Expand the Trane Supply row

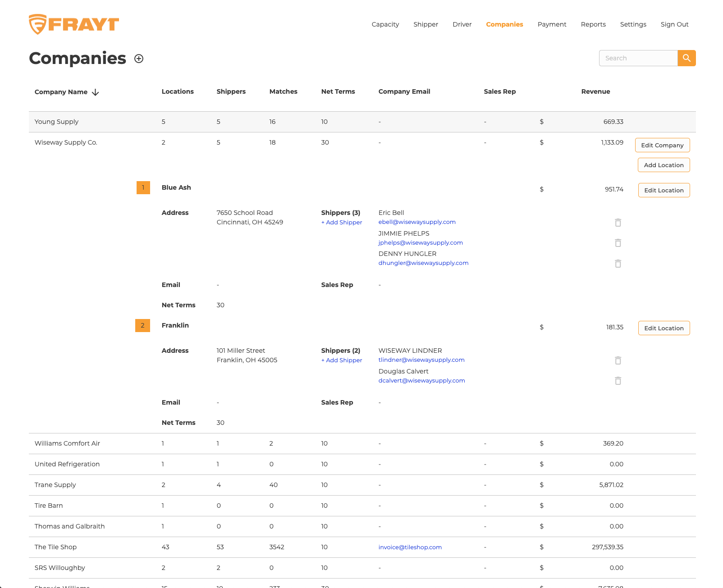pos(362,485)
